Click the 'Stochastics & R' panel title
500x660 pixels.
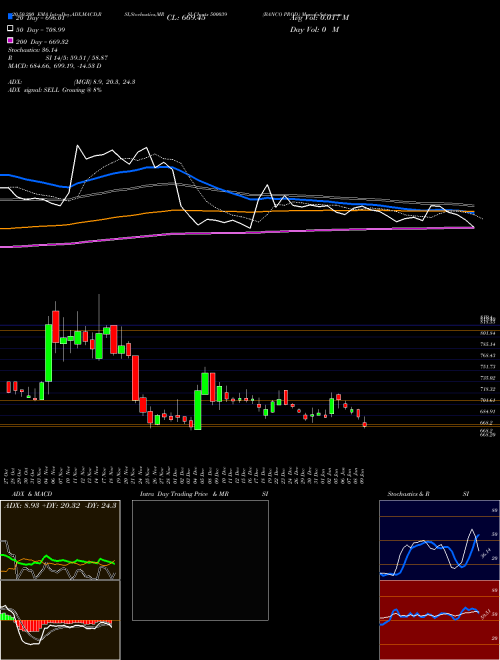tap(409, 494)
